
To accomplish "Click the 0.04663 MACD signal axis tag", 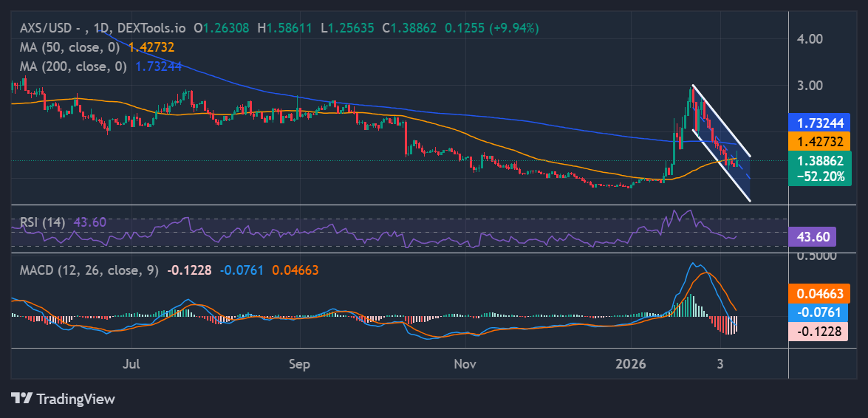I will coord(819,293).
